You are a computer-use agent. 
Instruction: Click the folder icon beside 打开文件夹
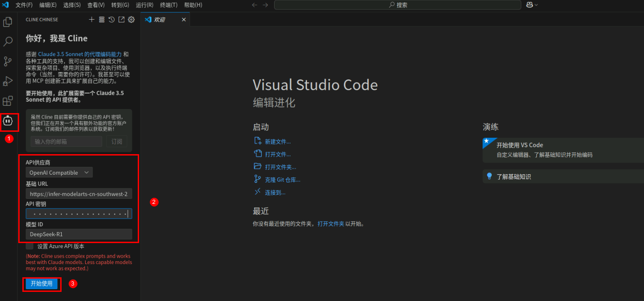258,166
